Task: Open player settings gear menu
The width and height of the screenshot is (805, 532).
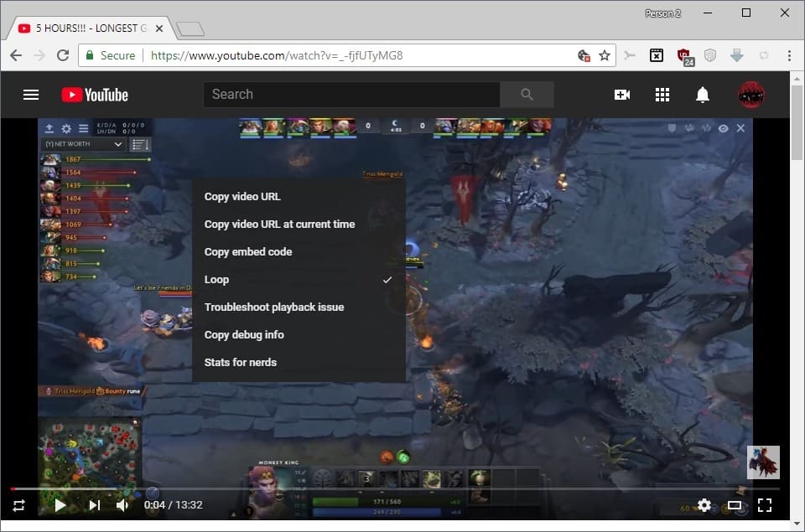Action: (704, 505)
